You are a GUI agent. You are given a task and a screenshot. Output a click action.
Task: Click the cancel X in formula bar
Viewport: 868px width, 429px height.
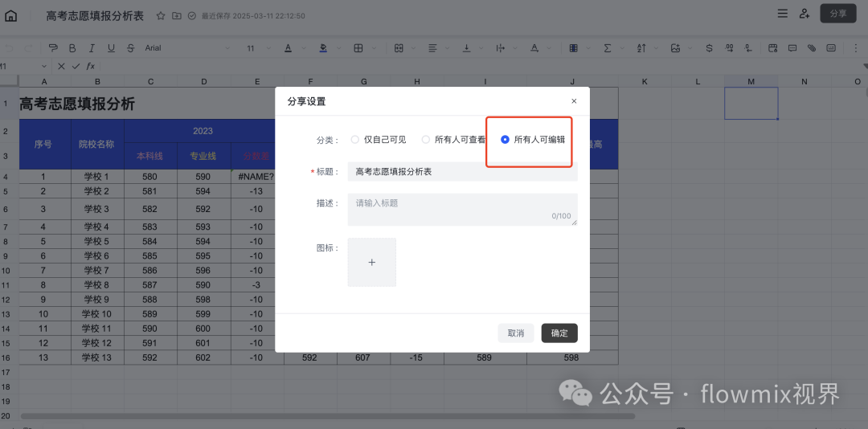point(61,66)
